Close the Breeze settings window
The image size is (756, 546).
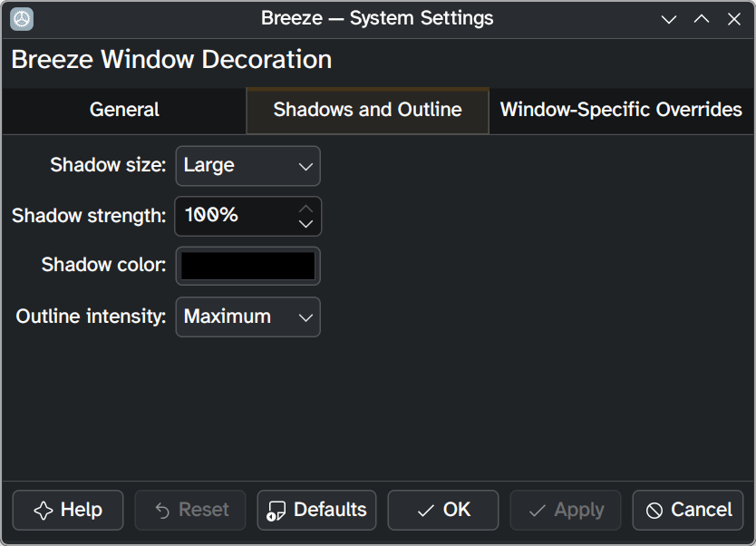(x=734, y=19)
